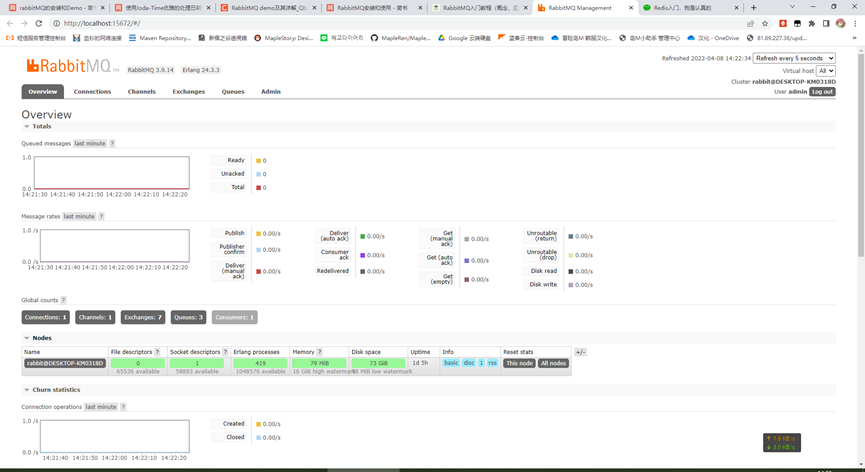Viewport: 865px width, 472px height.
Task: Open the Maven Repository bookmark
Action: coord(159,38)
